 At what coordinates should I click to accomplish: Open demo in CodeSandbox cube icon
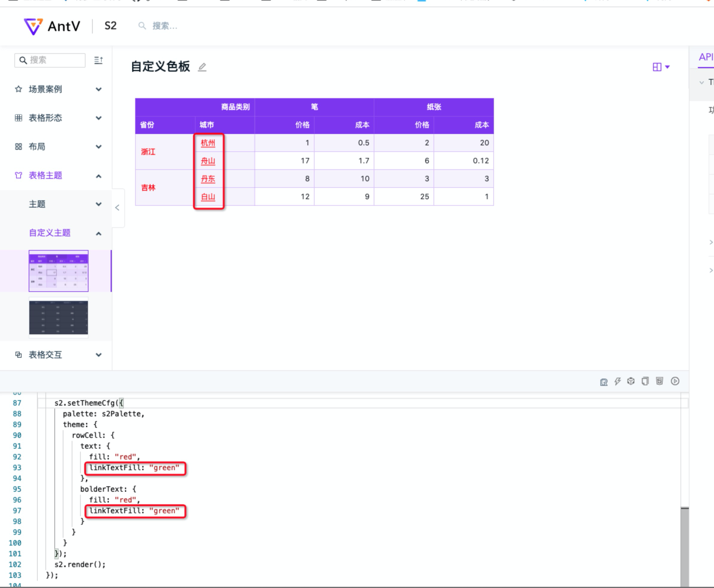click(x=631, y=381)
